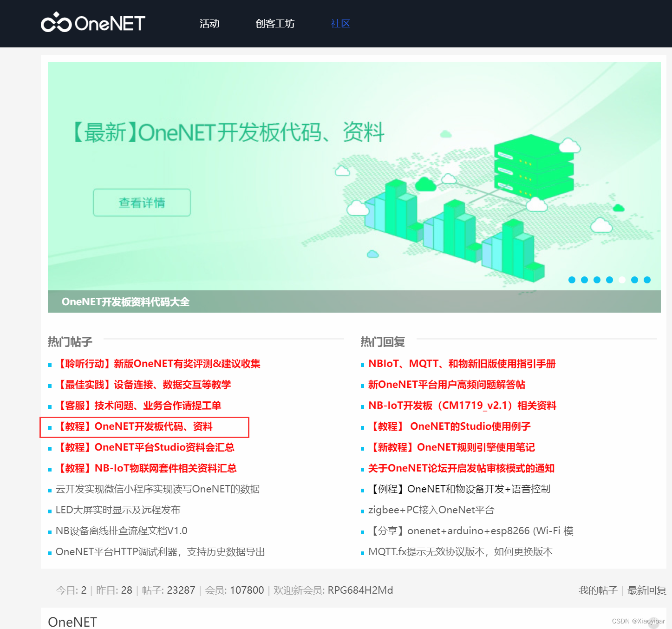The image size is (672, 629).
Task: Open the 创客工坊 menu item
Action: point(275,24)
